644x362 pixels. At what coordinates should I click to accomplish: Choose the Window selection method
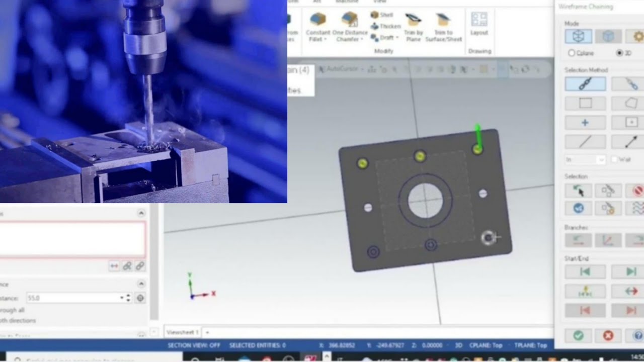(585, 103)
